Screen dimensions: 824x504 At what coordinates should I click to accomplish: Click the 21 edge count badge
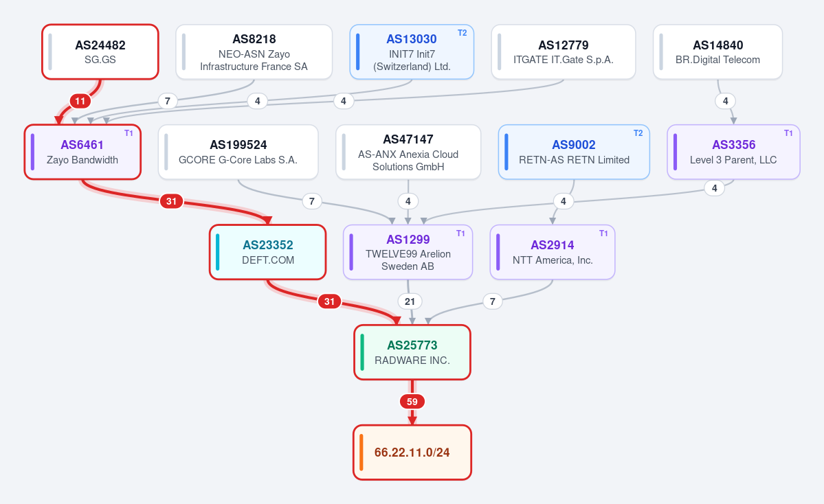(x=410, y=301)
